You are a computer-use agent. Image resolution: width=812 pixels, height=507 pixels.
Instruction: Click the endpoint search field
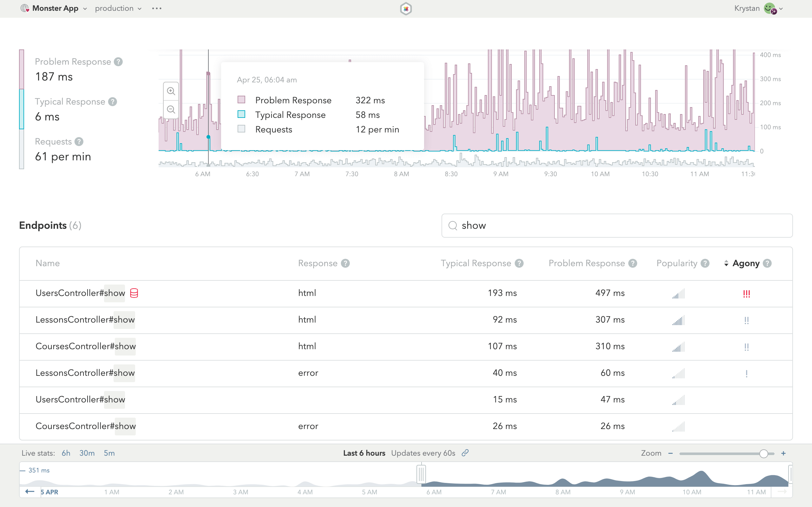[x=617, y=226]
